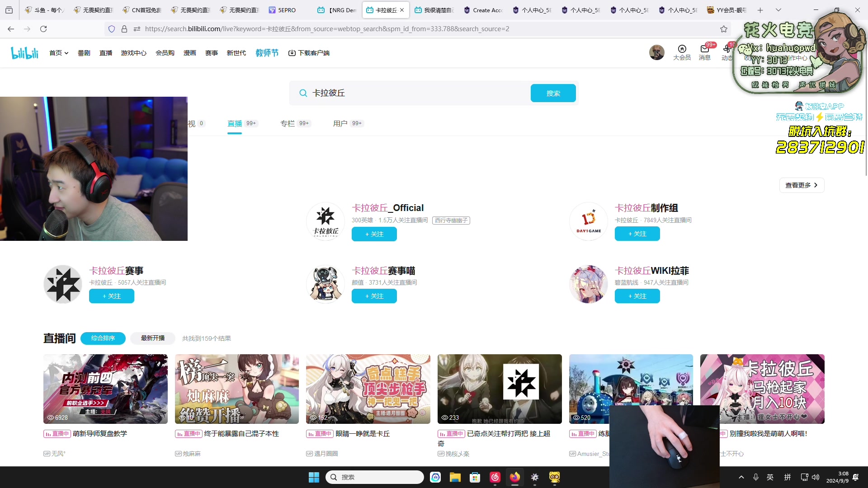
Task: Click 下载客户端 download link
Action: pyautogui.click(x=309, y=53)
